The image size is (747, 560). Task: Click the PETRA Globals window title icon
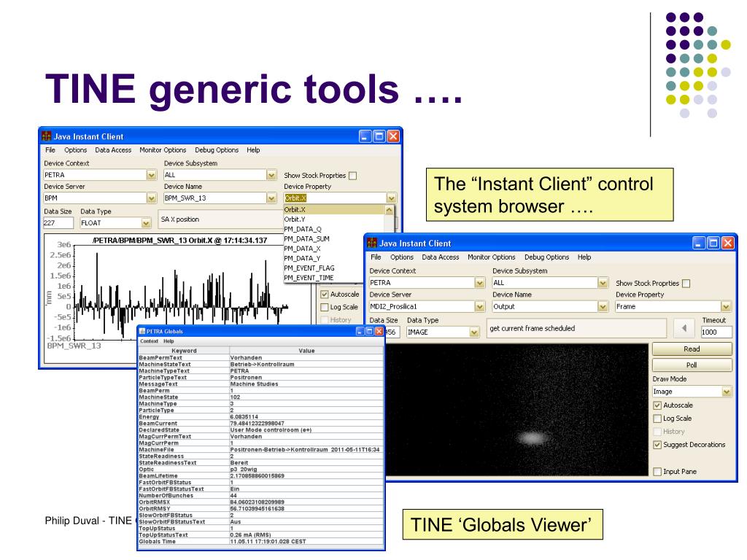click(x=142, y=331)
